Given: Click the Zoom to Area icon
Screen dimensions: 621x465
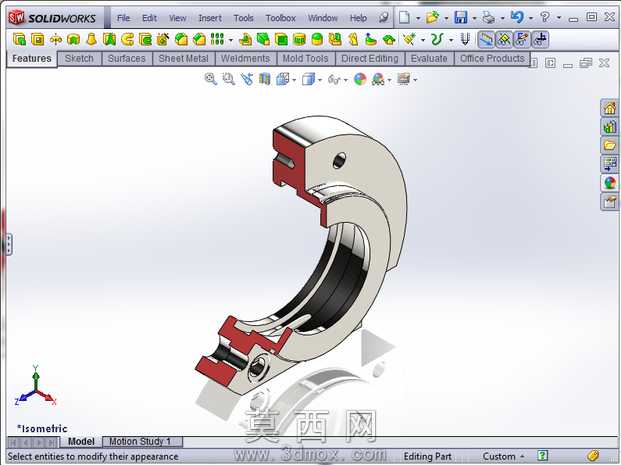Looking at the screenshot, I should [x=229, y=79].
